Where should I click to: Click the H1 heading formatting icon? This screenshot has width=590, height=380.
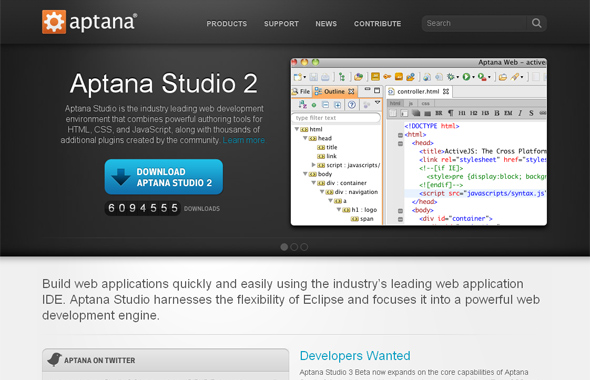[x=462, y=113]
